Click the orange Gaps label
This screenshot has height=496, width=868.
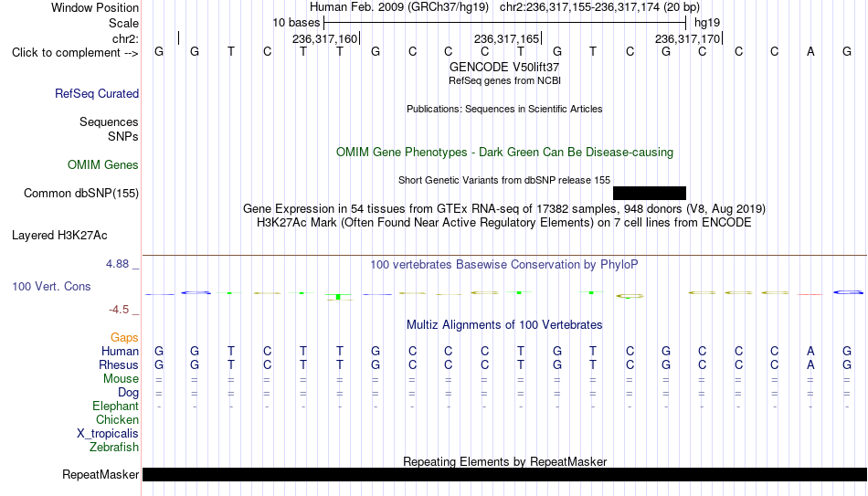coord(124,338)
